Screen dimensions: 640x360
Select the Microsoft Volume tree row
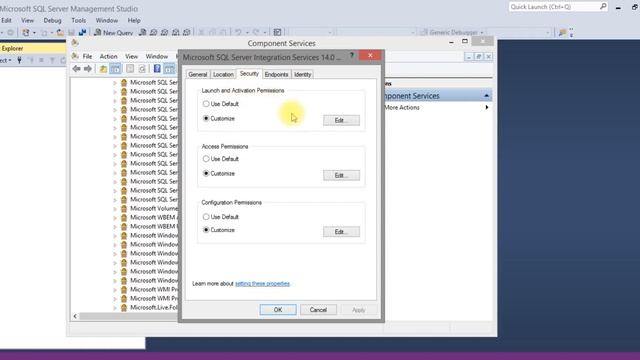[x=149, y=209]
